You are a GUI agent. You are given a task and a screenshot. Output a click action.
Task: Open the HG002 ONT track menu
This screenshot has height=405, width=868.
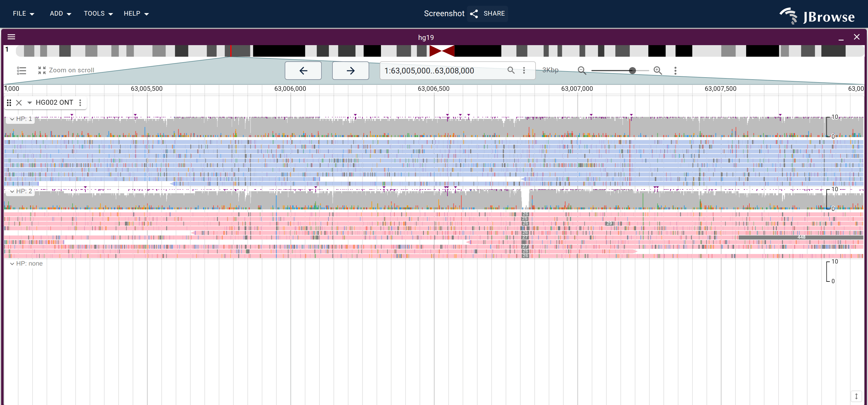point(80,102)
